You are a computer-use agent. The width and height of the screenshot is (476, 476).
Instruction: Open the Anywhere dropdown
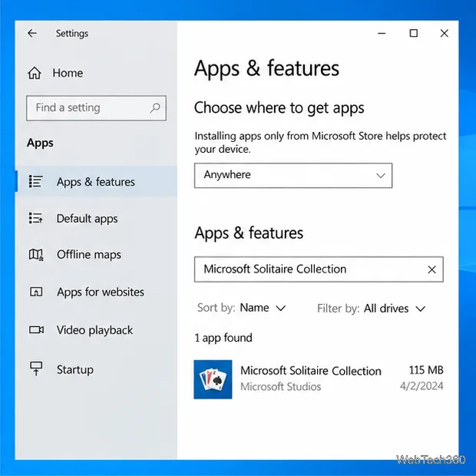point(293,176)
